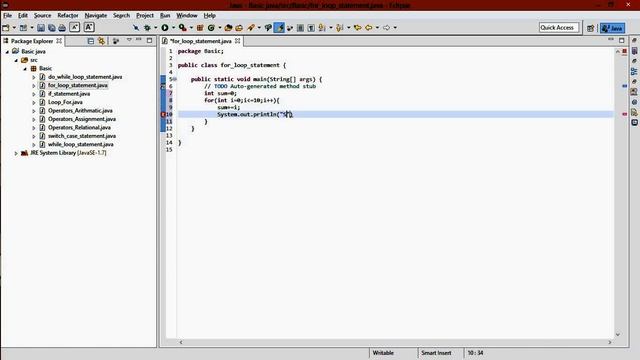Expand the JRE System Library node

click(16, 153)
